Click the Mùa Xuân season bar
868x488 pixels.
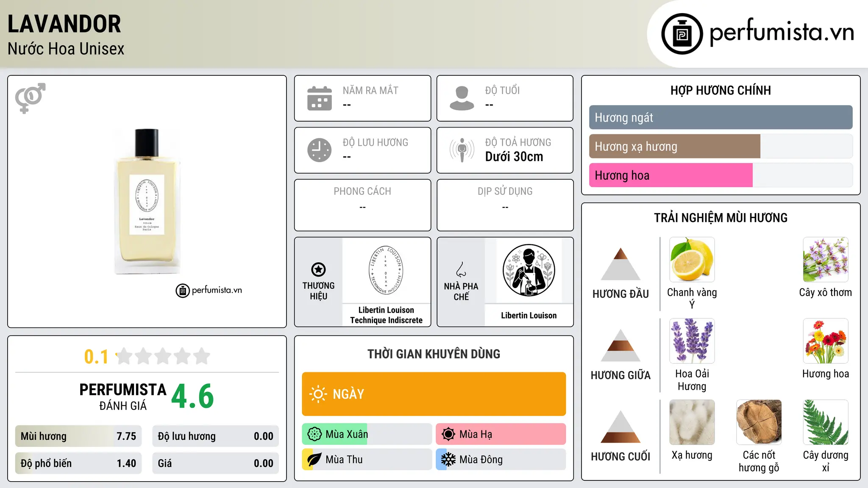point(367,434)
